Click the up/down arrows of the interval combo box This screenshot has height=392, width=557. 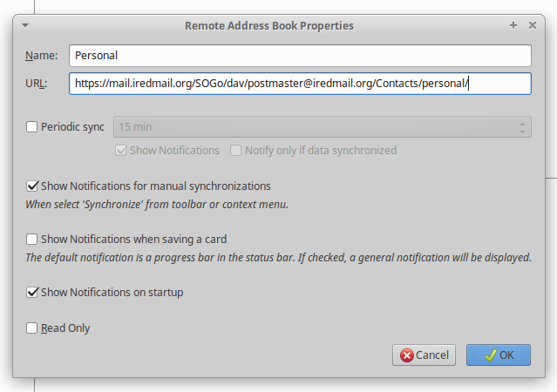522,127
